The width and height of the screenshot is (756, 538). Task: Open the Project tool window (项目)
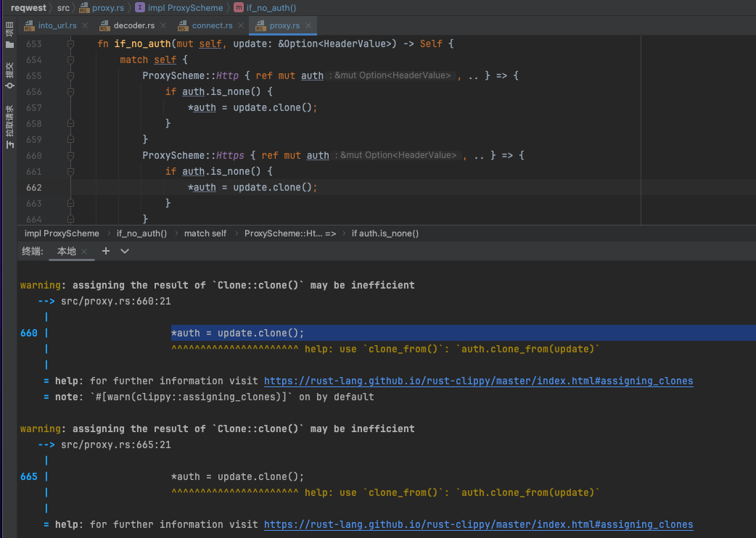(9, 35)
